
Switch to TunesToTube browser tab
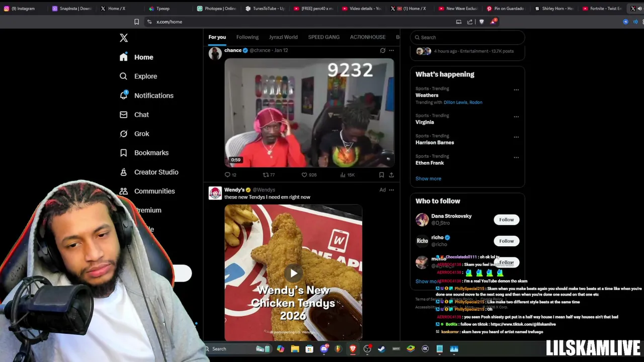click(x=265, y=9)
